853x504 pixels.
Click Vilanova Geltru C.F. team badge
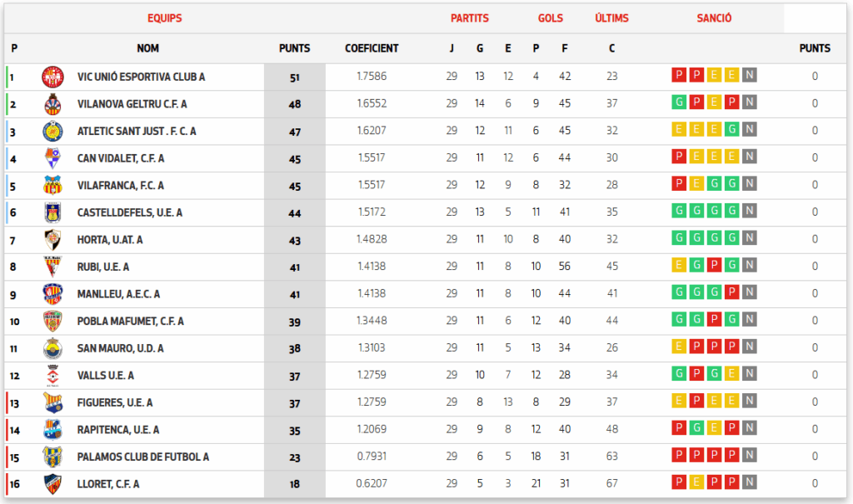tap(52, 104)
